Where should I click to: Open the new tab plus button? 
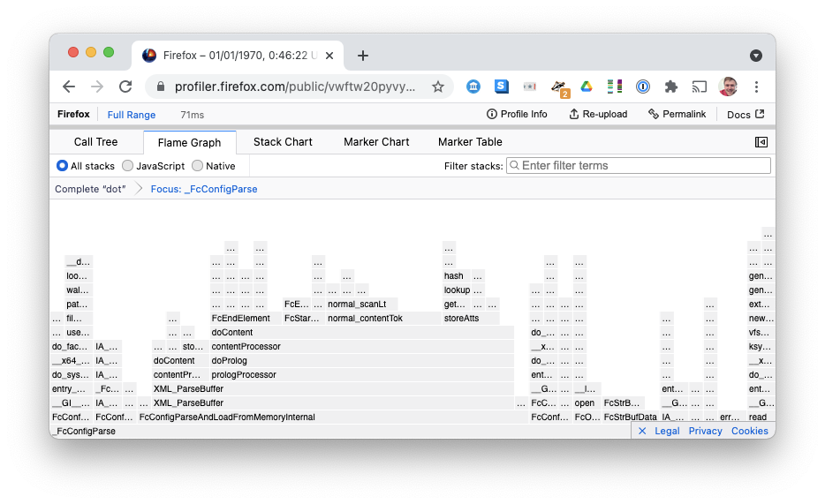pos(362,56)
